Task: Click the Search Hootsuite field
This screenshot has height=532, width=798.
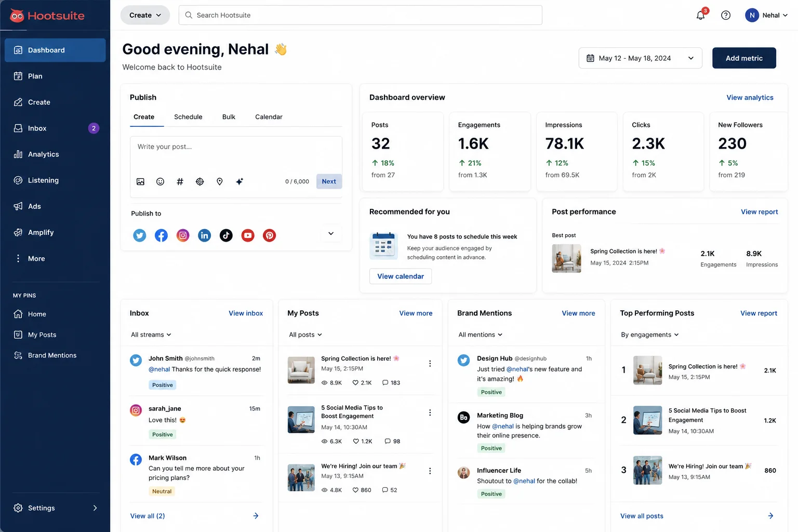Action: [360, 15]
